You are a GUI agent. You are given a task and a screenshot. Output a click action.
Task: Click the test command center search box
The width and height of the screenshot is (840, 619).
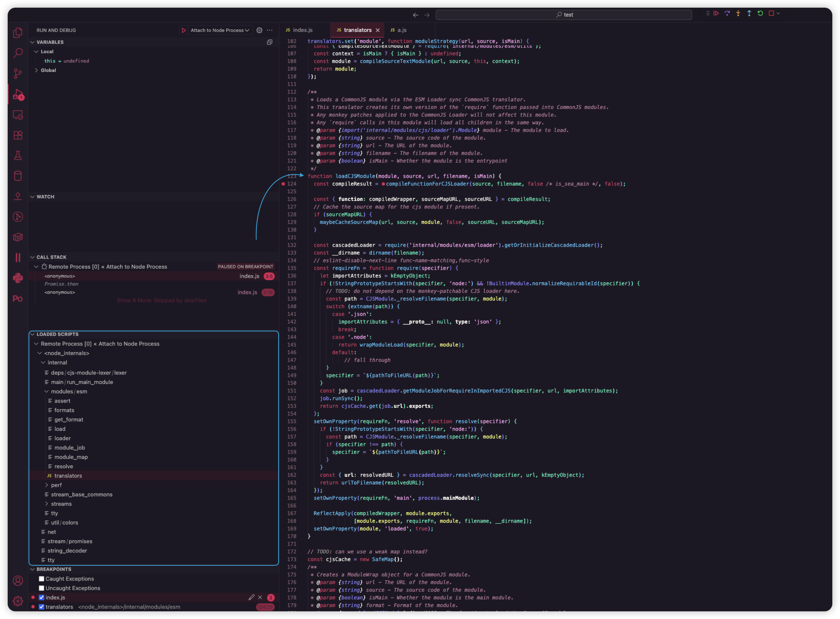point(564,15)
